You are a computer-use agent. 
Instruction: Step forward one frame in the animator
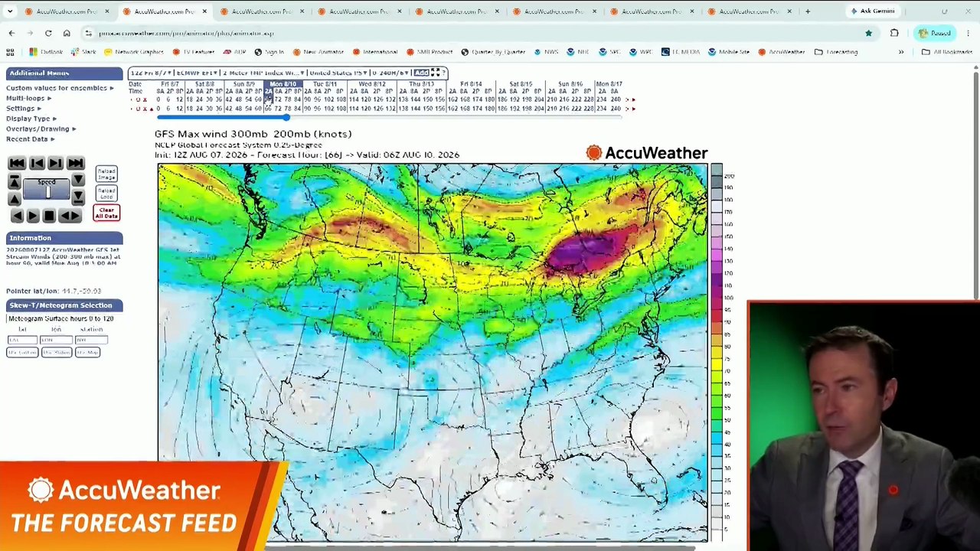point(55,163)
